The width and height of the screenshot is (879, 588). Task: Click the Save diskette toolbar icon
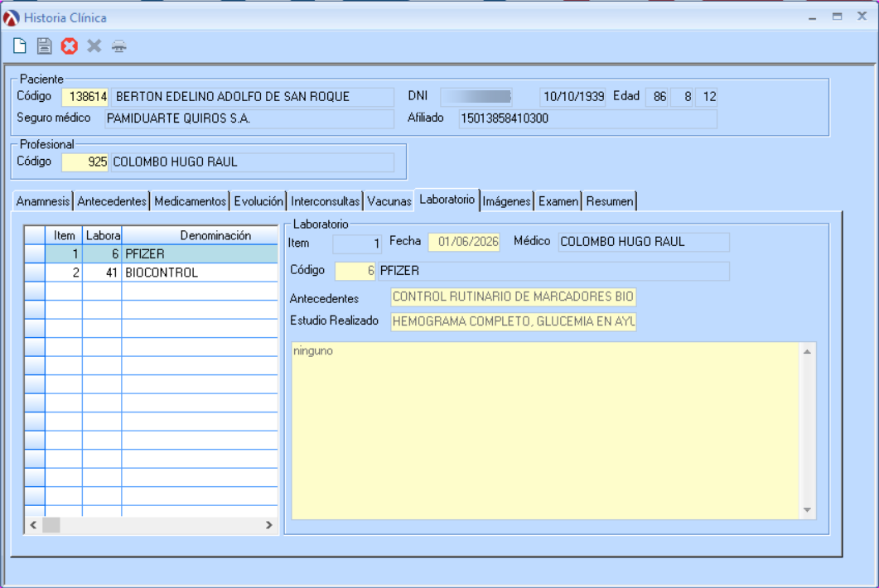coord(44,46)
